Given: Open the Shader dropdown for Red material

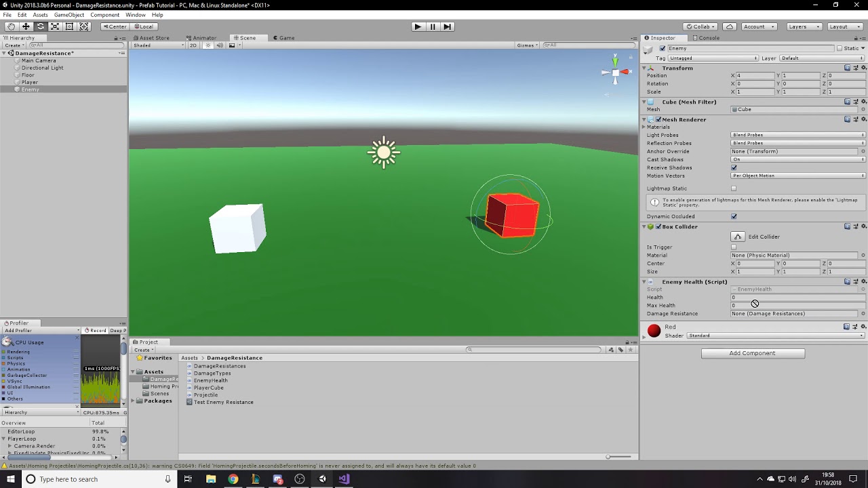Looking at the screenshot, I should click(x=776, y=335).
